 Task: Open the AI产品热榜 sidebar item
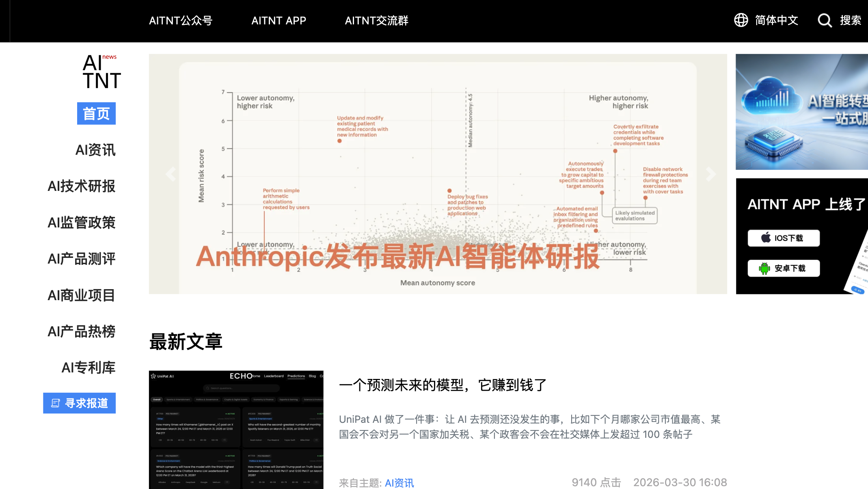coord(82,331)
